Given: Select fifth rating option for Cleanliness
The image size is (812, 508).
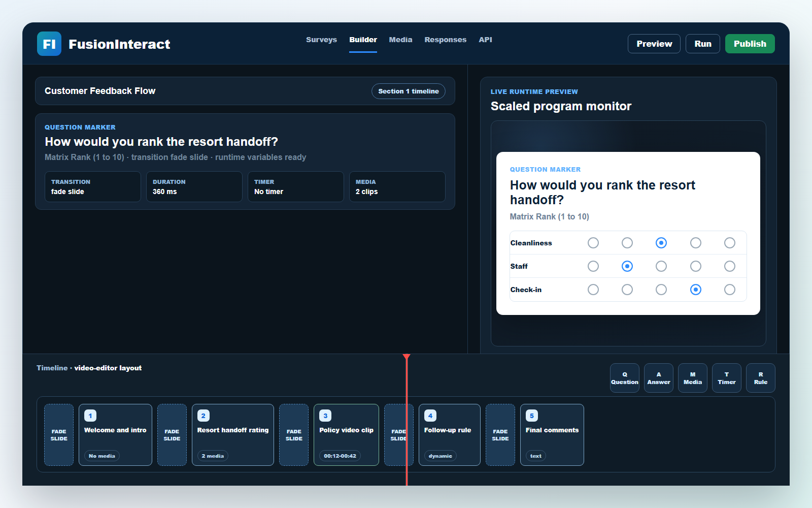Looking at the screenshot, I should click(x=730, y=243).
